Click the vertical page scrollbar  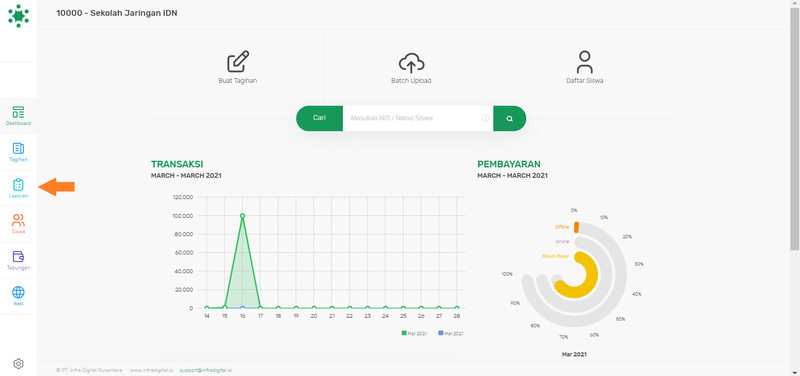(795, 130)
